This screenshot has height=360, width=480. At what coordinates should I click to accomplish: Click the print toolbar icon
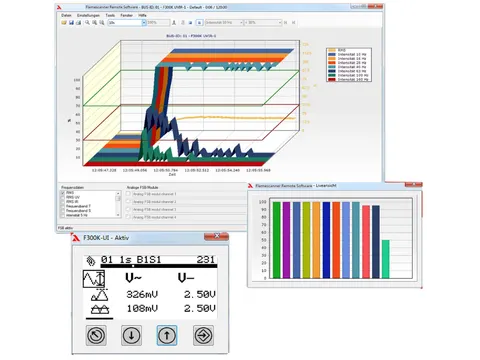(x=78, y=23)
